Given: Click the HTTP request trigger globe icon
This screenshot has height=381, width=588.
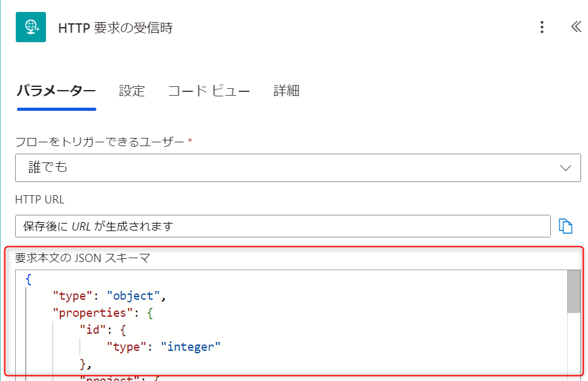Looking at the screenshot, I should click(x=31, y=27).
